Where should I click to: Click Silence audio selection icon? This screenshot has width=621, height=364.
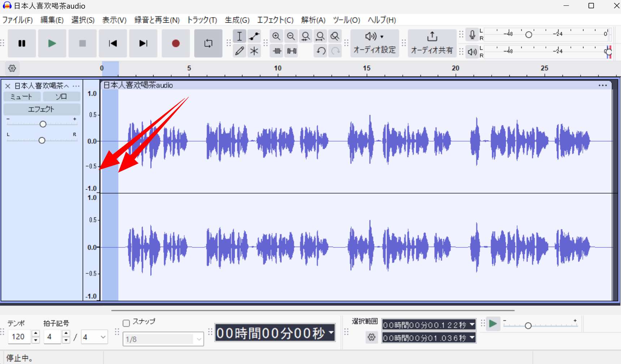pyautogui.click(x=292, y=51)
